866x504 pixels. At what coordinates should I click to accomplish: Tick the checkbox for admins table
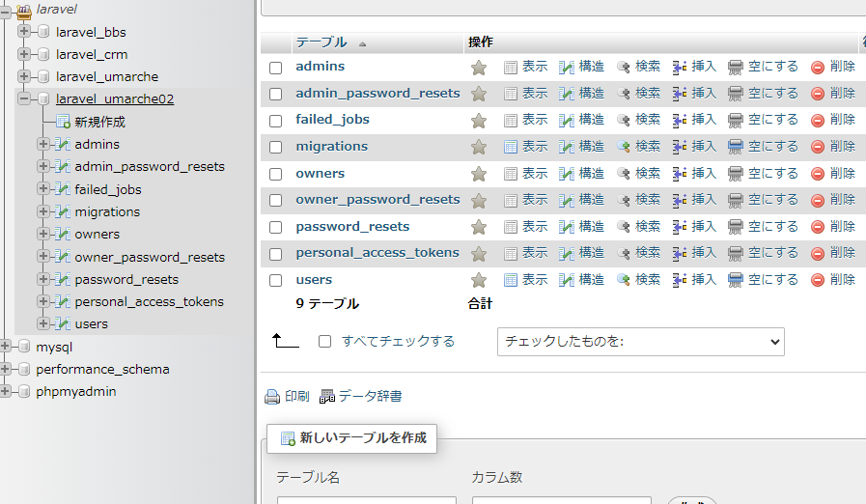[276, 68]
